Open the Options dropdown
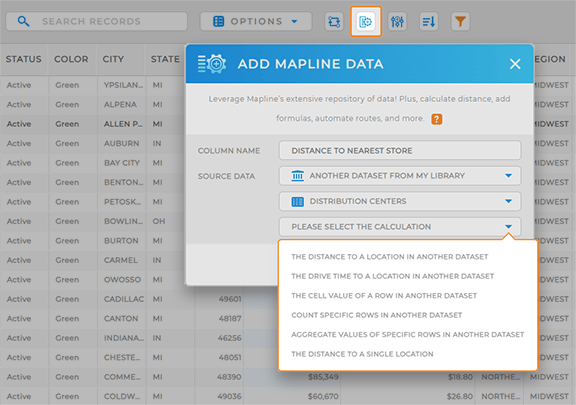The height and width of the screenshot is (405, 576). pyautogui.click(x=256, y=21)
